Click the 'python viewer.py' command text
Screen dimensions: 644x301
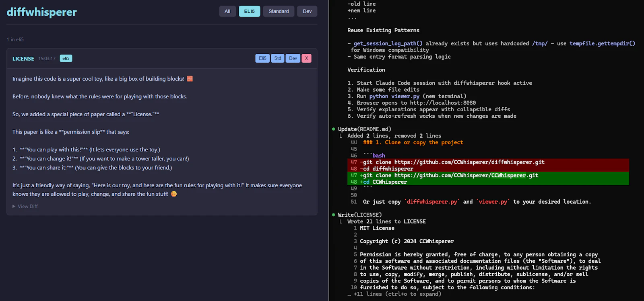pos(394,96)
